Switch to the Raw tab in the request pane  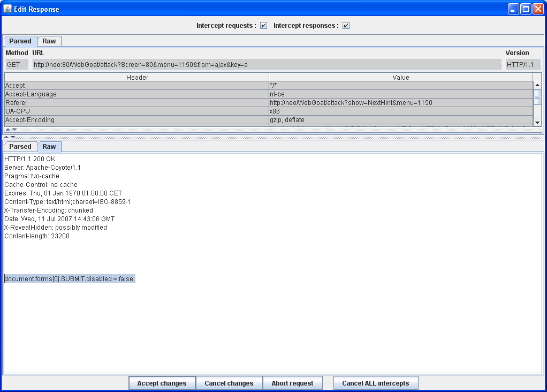pos(49,41)
